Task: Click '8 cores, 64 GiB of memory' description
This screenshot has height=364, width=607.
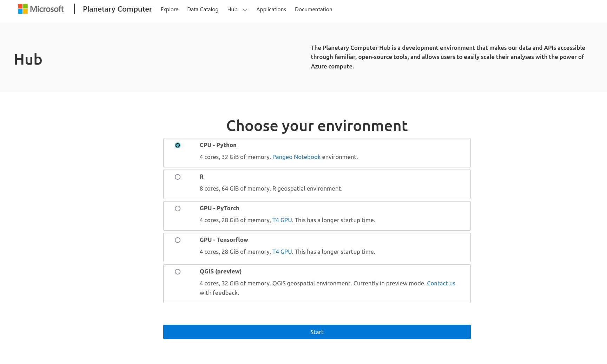Action: pos(271,188)
